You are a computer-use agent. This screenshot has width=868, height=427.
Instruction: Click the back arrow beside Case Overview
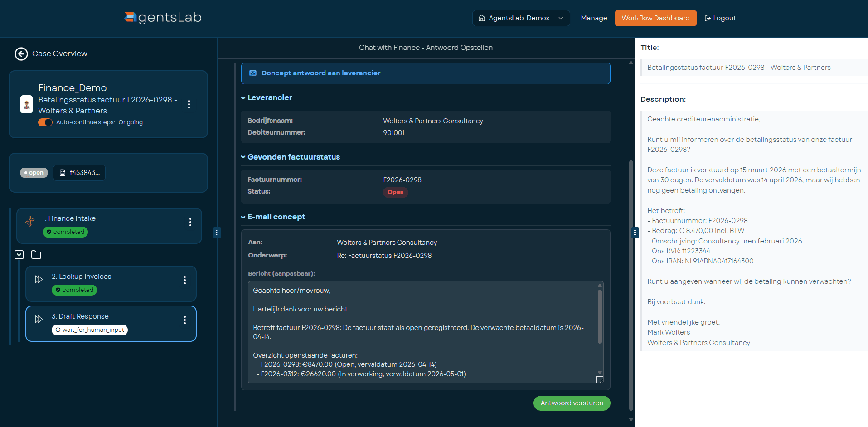(21, 54)
